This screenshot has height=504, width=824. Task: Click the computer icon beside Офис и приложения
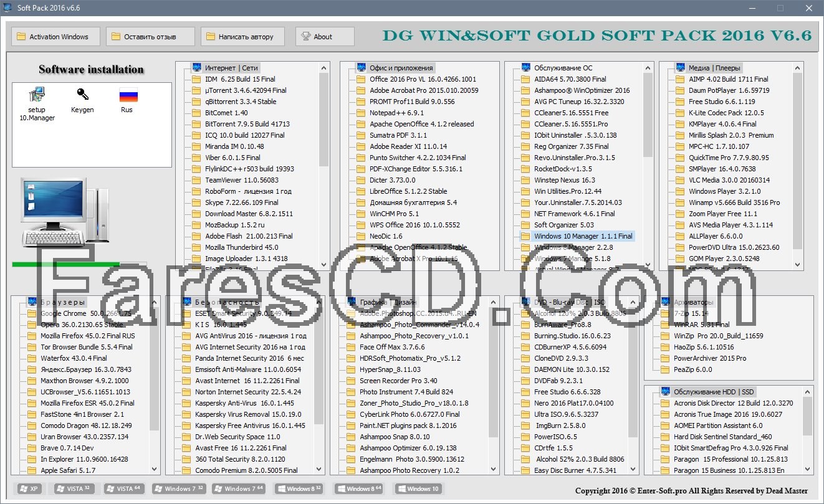361,67
